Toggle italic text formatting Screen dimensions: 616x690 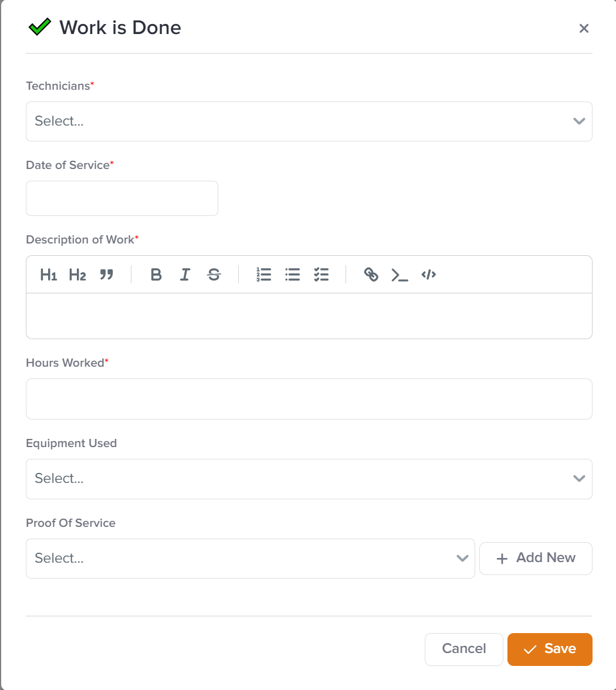[185, 275]
